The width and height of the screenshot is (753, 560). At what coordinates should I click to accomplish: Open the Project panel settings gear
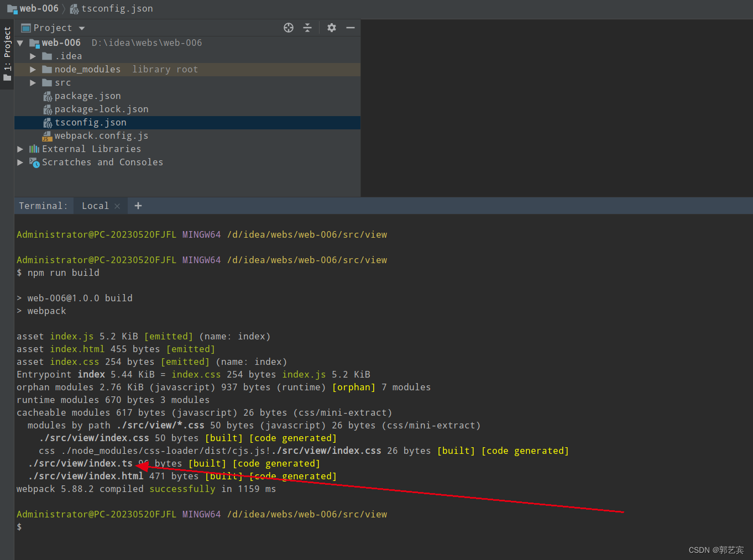[331, 27]
